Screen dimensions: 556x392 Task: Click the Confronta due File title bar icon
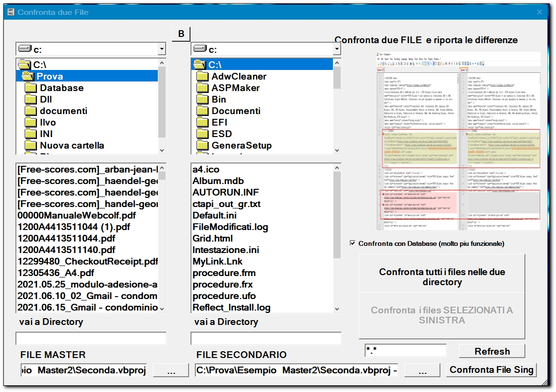(x=11, y=12)
